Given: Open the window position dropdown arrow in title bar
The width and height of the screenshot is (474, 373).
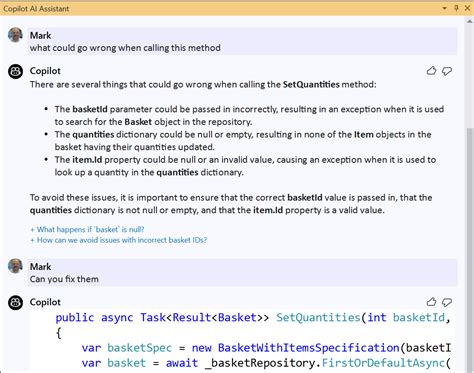Looking at the screenshot, I should click(x=444, y=8).
